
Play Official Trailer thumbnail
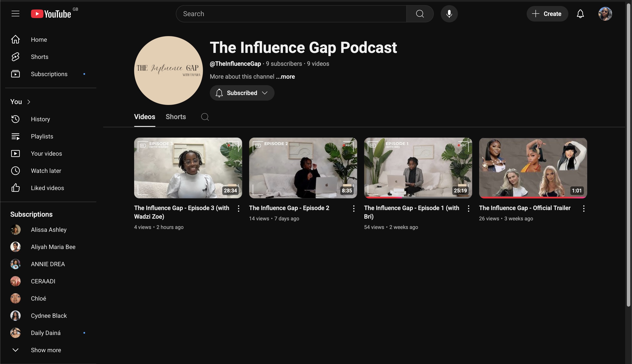(533, 168)
